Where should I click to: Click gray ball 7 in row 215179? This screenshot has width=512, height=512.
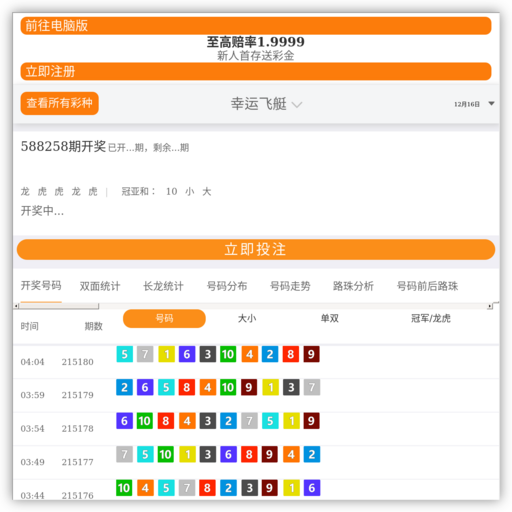[x=312, y=387]
